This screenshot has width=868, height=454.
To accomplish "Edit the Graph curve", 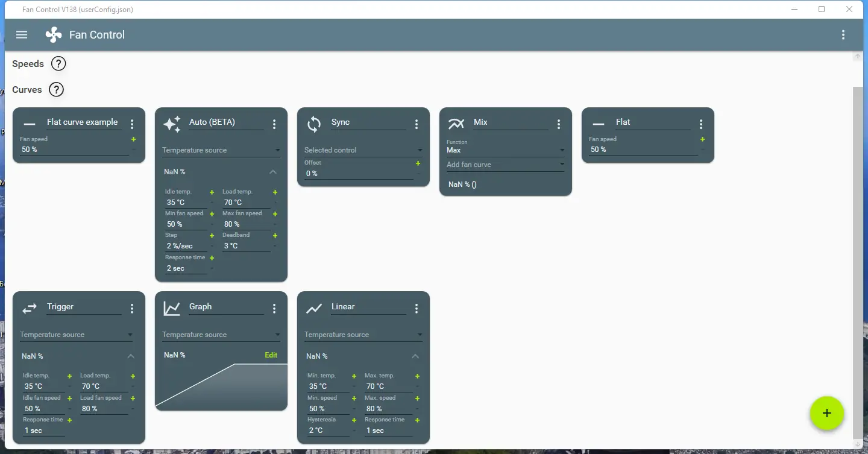I will coord(271,355).
